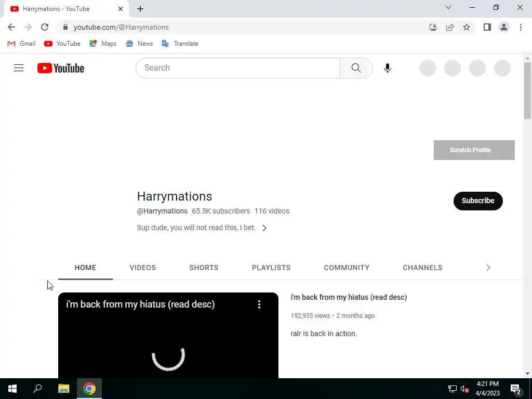This screenshot has height=399, width=532.
Task: Click the muted volume tray icon
Action: [x=465, y=389]
